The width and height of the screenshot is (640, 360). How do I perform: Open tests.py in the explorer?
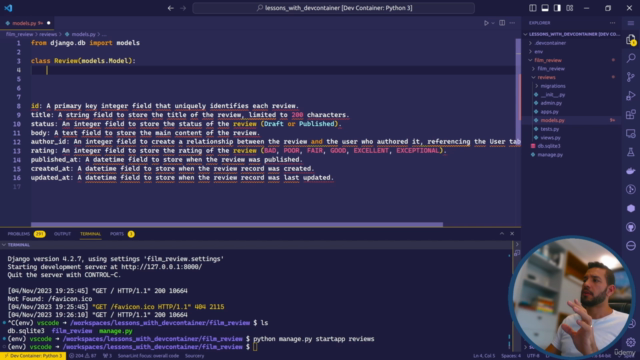(x=549, y=129)
